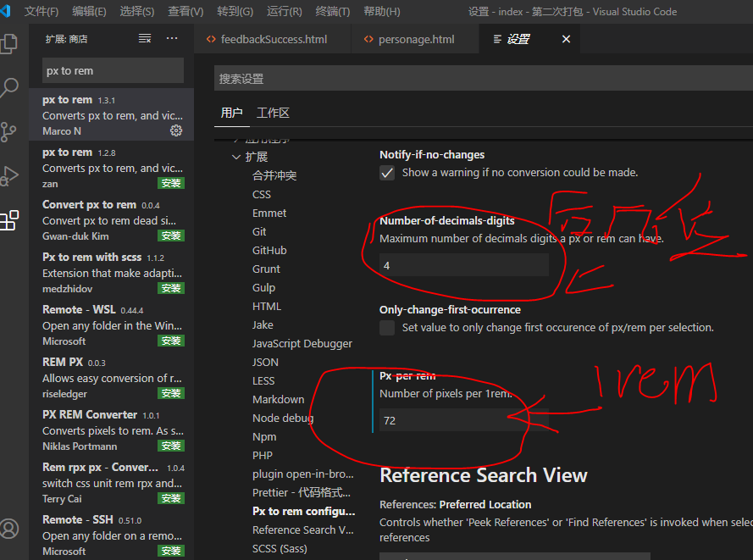Open HTML settings category

tap(267, 307)
